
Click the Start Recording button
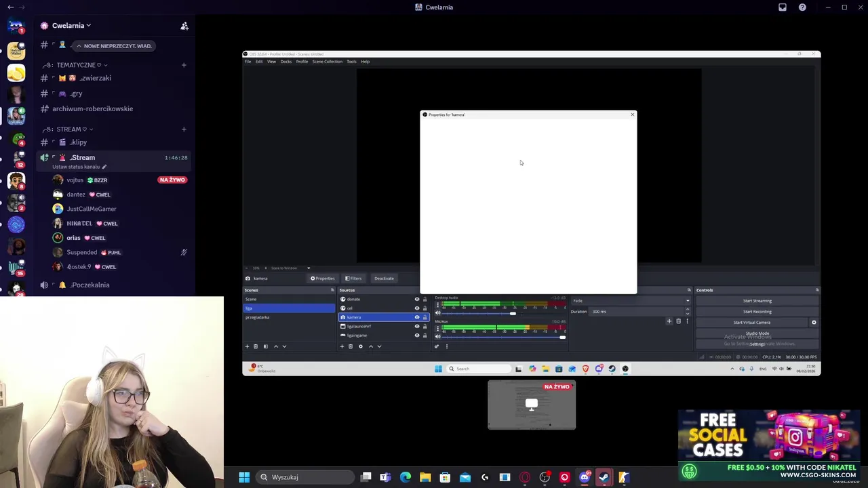coord(757,312)
